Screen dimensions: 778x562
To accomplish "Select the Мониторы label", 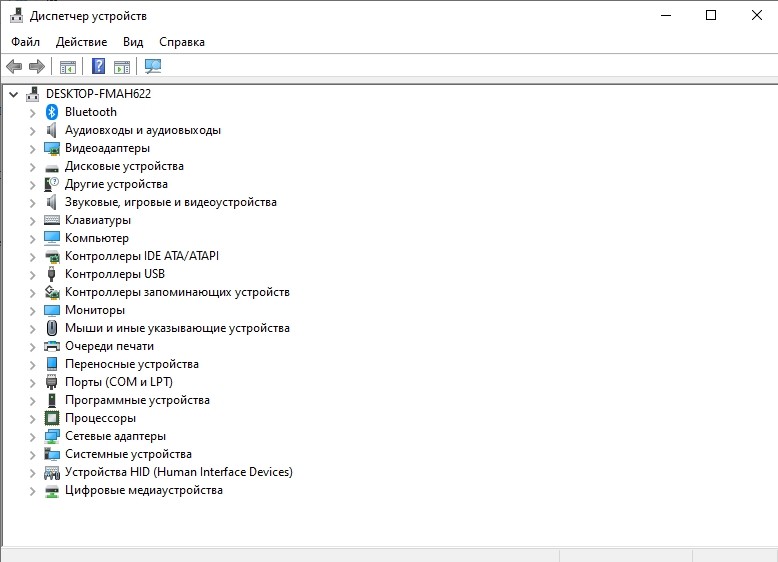I will (x=95, y=310).
